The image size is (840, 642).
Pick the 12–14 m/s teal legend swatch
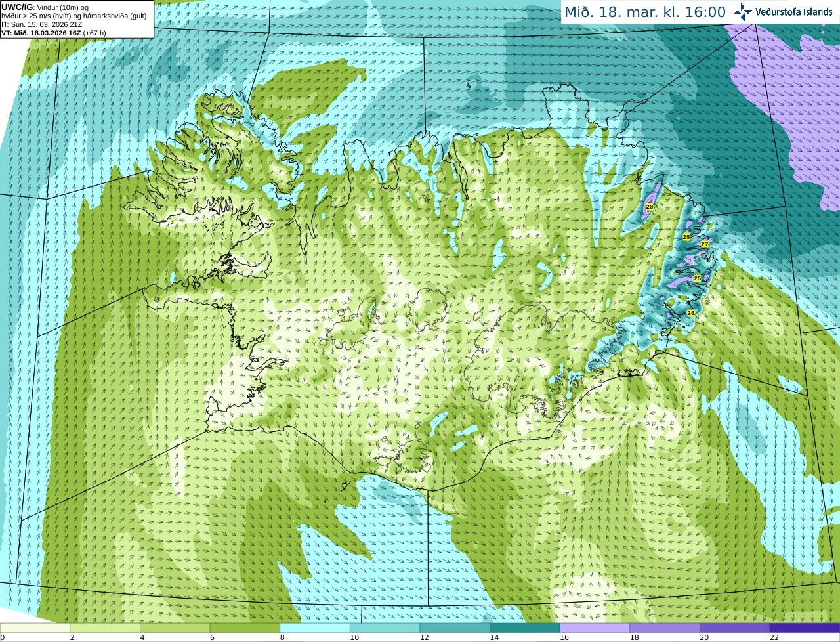click(x=455, y=628)
